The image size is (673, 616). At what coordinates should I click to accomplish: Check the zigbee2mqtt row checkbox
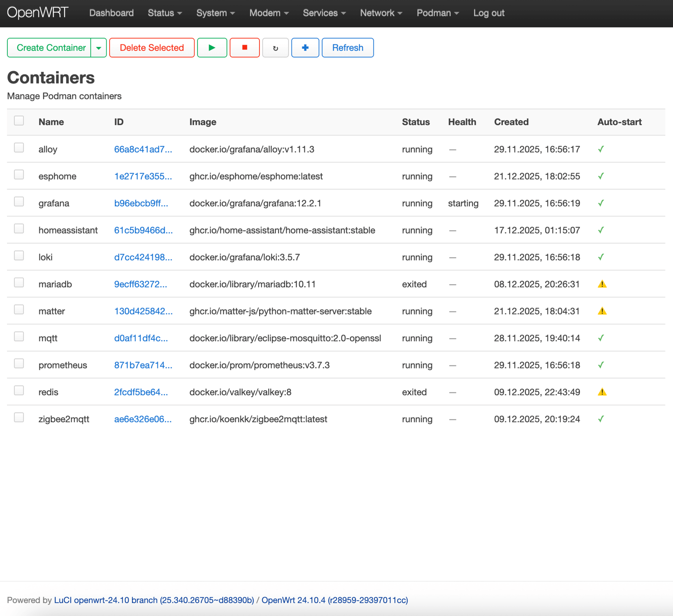[19, 418]
